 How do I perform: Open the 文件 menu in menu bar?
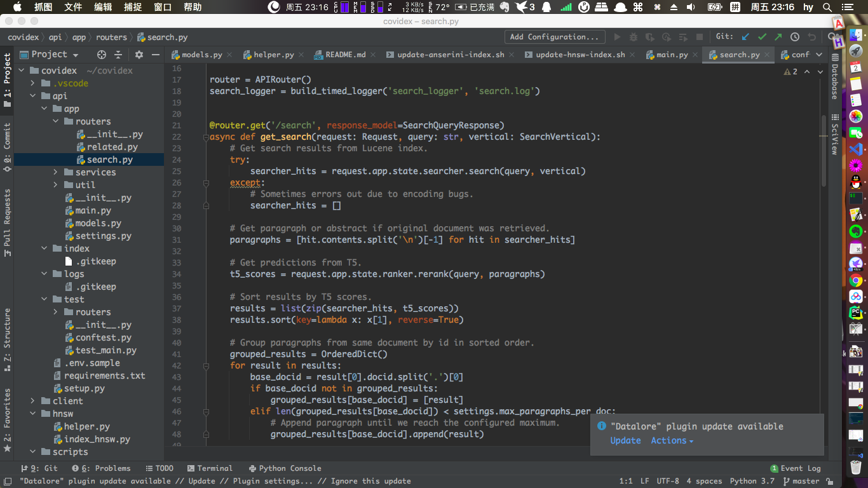(73, 7)
